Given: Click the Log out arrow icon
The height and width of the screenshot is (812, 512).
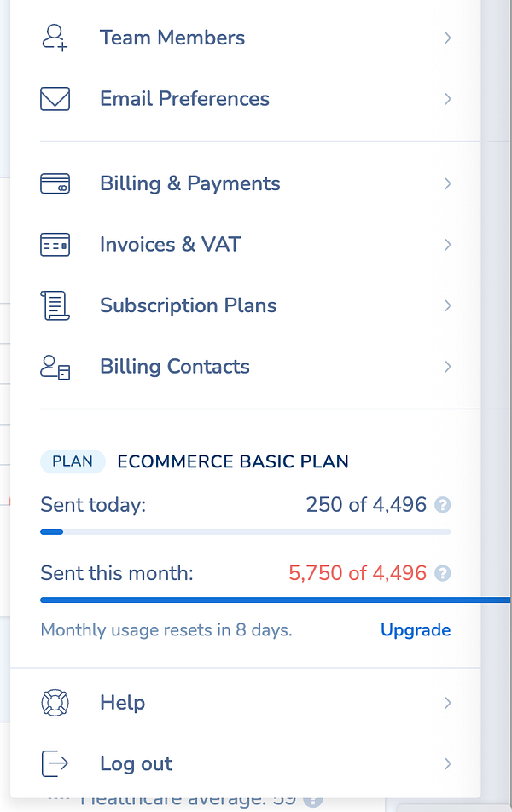Looking at the screenshot, I should point(54,763).
